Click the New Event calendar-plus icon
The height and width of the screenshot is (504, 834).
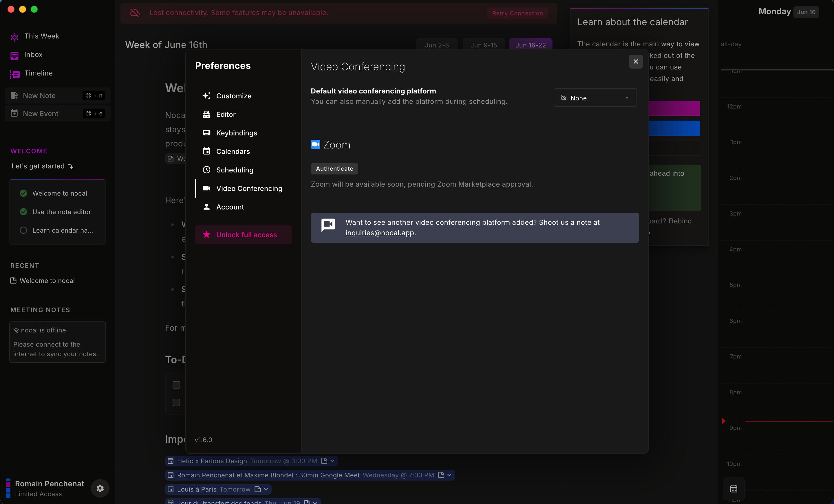pyautogui.click(x=14, y=113)
